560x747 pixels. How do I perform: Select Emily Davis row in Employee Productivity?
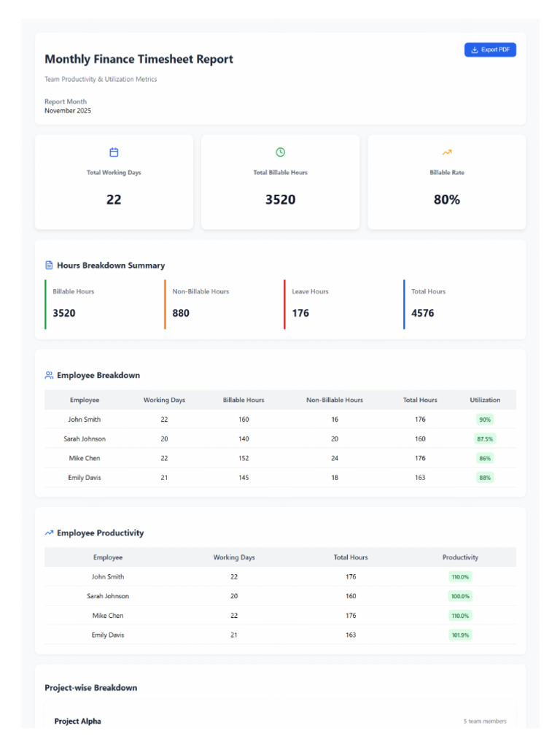tap(108, 635)
